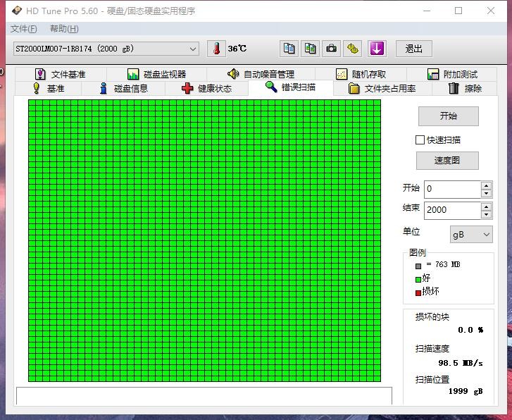Select the 错误扫描 tab
The width and height of the screenshot is (512, 420).
click(x=291, y=87)
